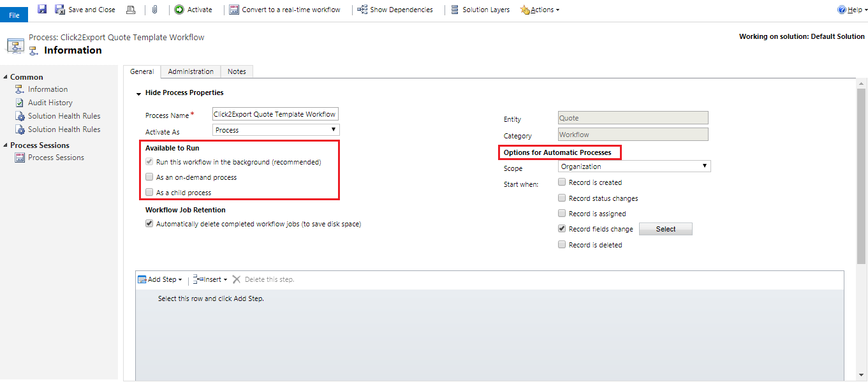Viewport: 868px width, 382px height.
Task: Check the Record status changes option
Action: [x=562, y=198]
